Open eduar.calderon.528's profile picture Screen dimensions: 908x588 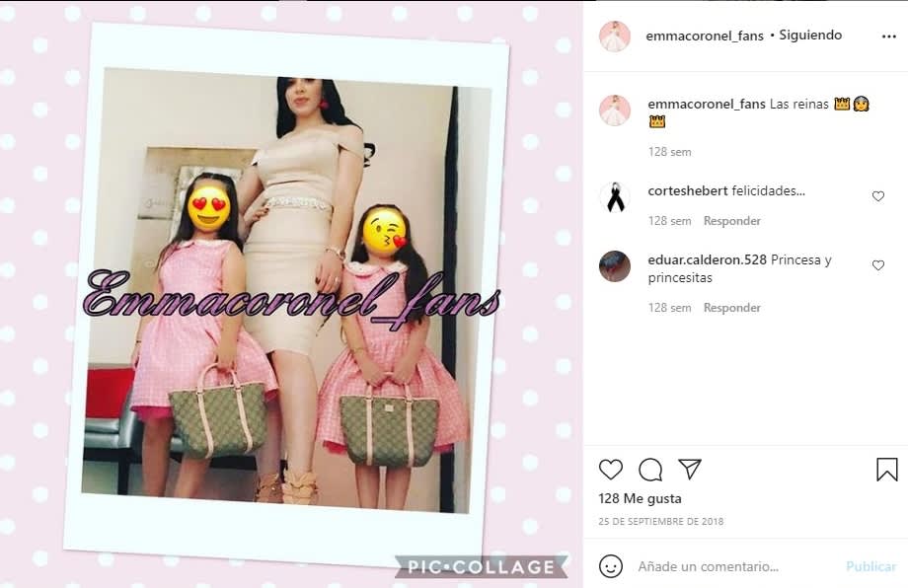click(615, 266)
